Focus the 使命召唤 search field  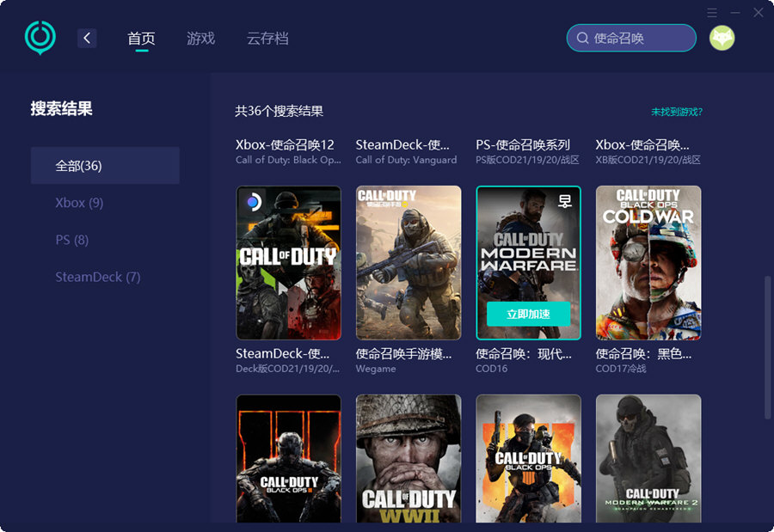631,38
